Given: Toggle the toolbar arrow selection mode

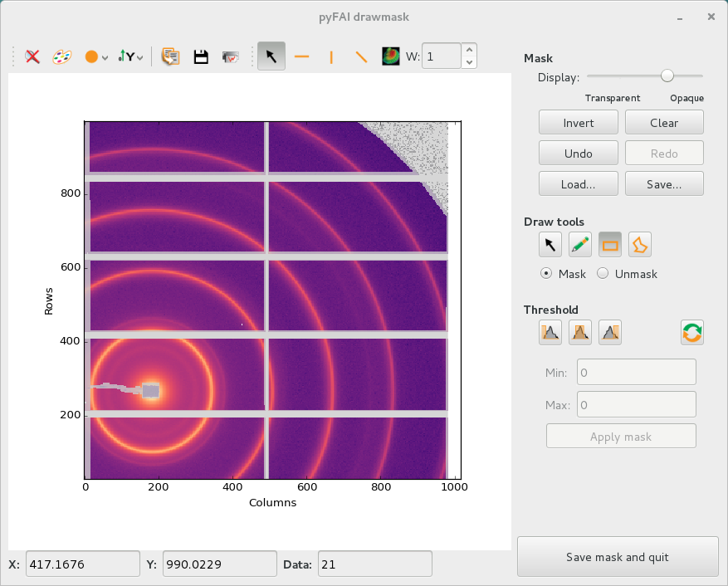Looking at the screenshot, I should 271,56.
